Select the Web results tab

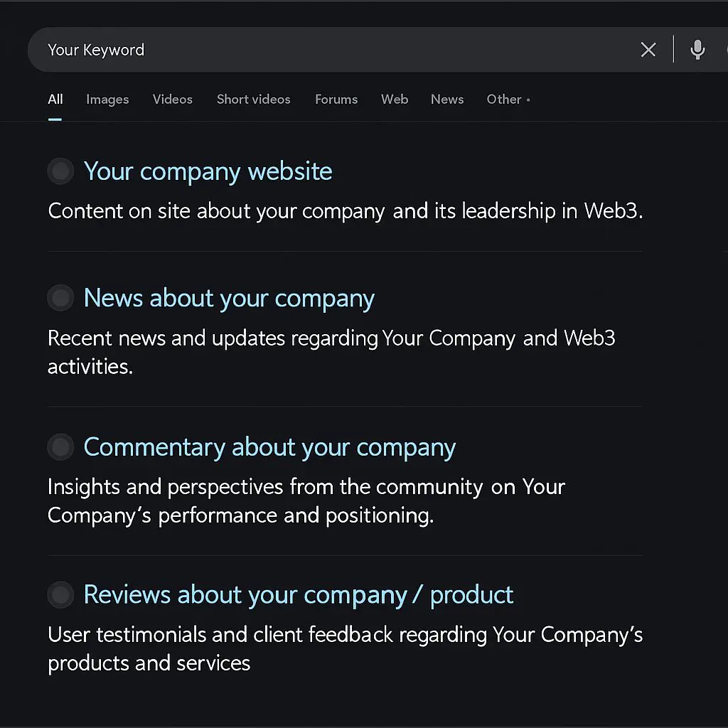395,100
